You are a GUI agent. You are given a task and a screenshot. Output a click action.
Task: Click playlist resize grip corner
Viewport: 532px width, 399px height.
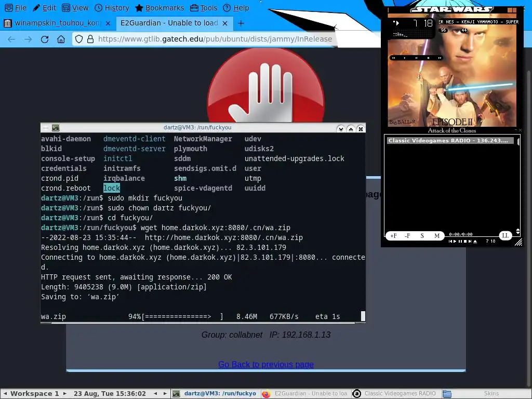[518, 242]
